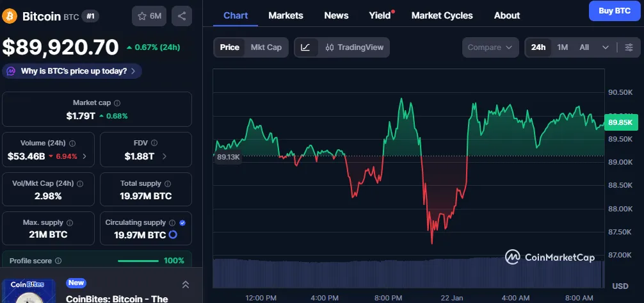The image size is (644, 303).
Task: Click the $53.46B volume value
Action: (x=26, y=156)
